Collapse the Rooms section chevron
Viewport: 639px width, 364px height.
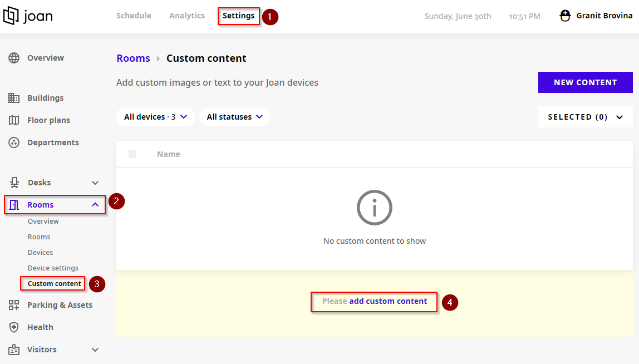tap(95, 205)
